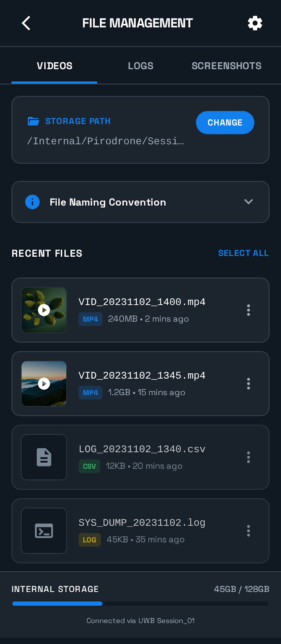281x644 pixels.
Task: Open options menu for LOG_20231102_1340.csv
Action: point(248,457)
